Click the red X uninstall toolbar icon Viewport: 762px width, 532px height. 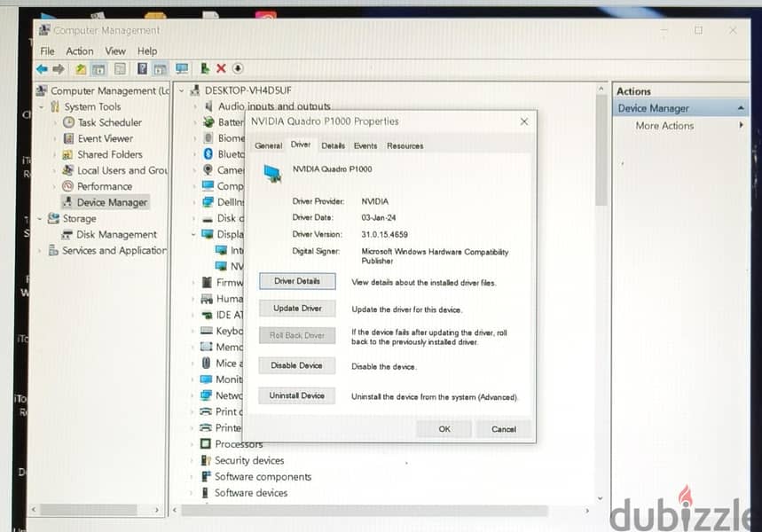(221, 69)
